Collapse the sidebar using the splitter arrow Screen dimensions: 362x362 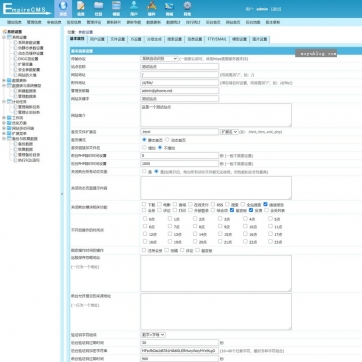[62, 194]
